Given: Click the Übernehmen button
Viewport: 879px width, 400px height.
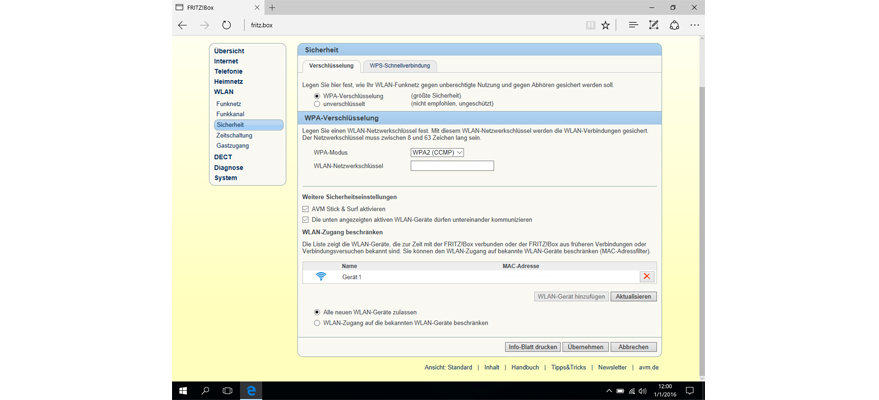Looking at the screenshot, I should coord(585,347).
